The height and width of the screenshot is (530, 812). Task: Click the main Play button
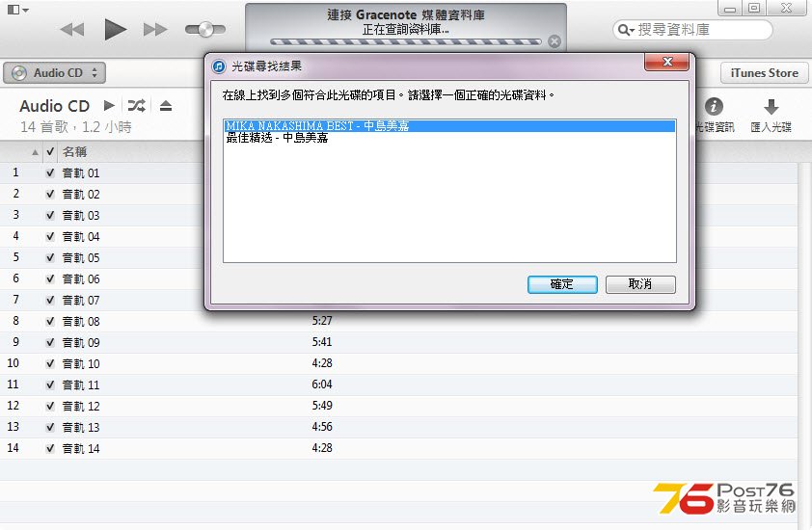click(x=115, y=29)
